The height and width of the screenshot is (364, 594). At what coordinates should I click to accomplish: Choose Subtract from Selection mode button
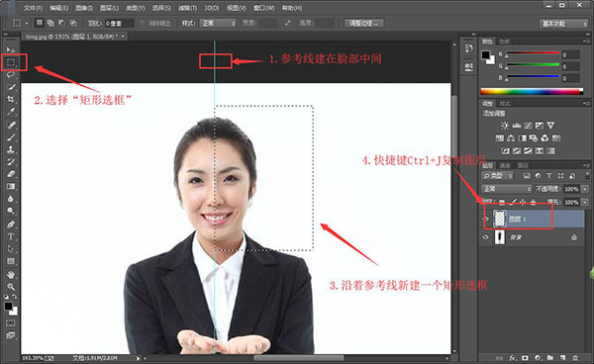pyautogui.click(x=61, y=23)
